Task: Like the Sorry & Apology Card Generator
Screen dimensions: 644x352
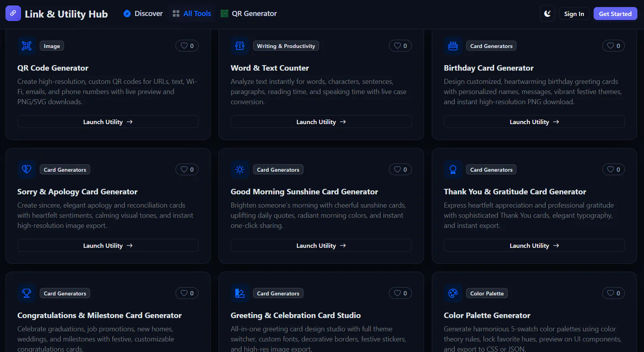Action: click(x=187, y=170)
